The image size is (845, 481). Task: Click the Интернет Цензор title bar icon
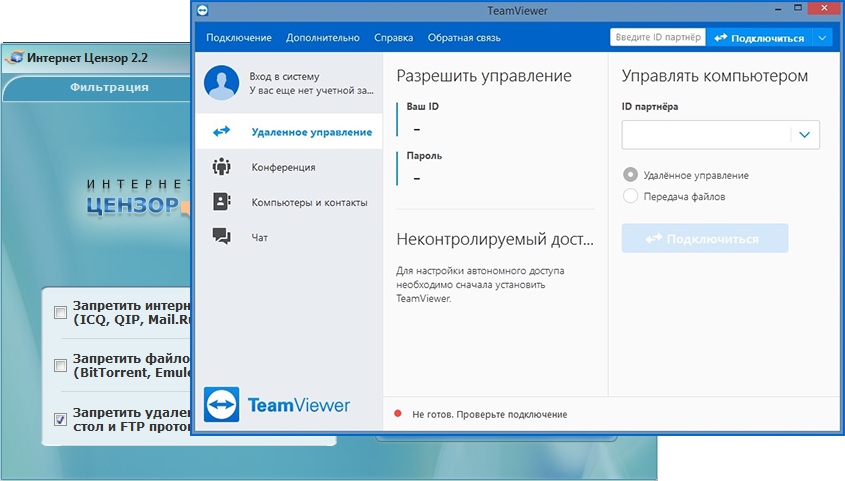(16, 57)
